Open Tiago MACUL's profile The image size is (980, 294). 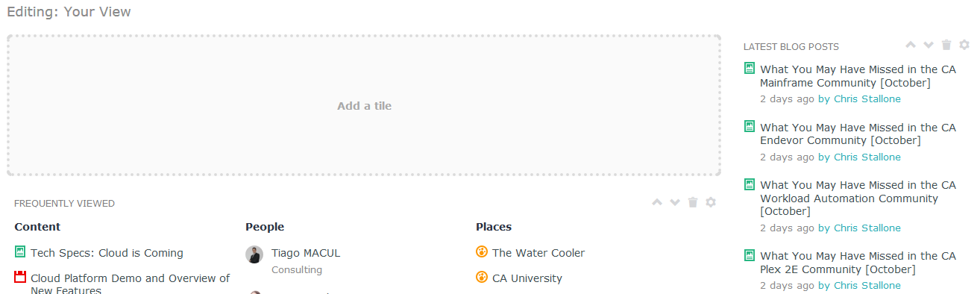[x=306, y=253]
